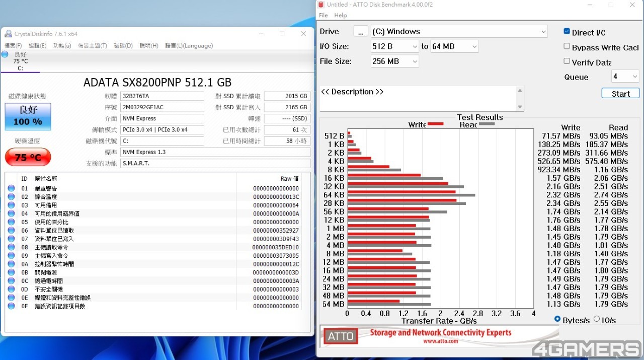Screen dimensions: 644x360
Task: Enable the Direct I/O checkbox
Action: [567, 32]
